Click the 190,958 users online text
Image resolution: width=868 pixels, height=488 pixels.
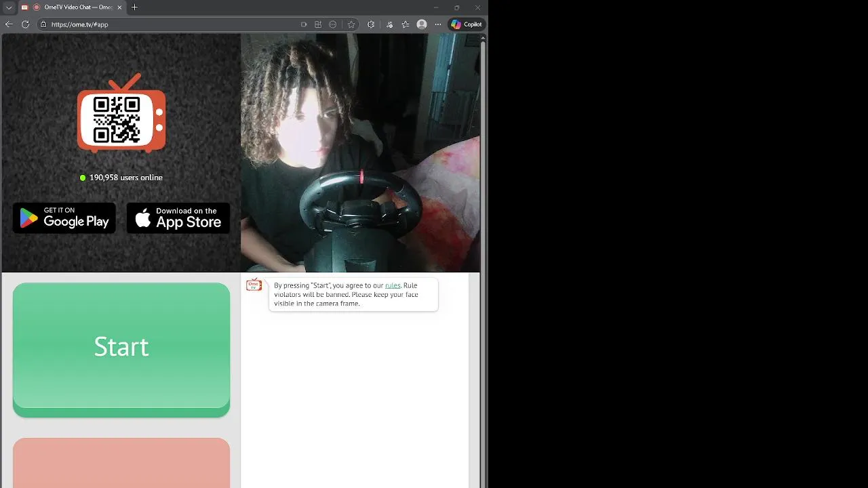tap(126, 178)
